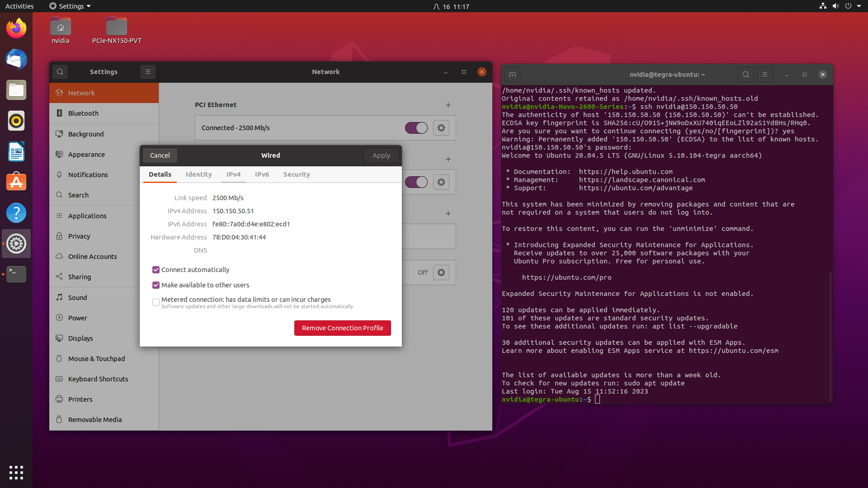This screenshot has height=488, width=868.
Task: Add PCI Ethernet connection with plus icon
Action: click(448, 105)
